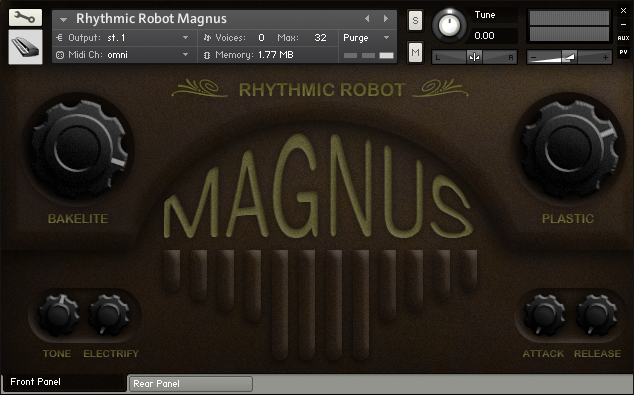The height and width of the screenshot is (395, 634).
Task: Click the large Bakelite knob
Action: (78, 149)
